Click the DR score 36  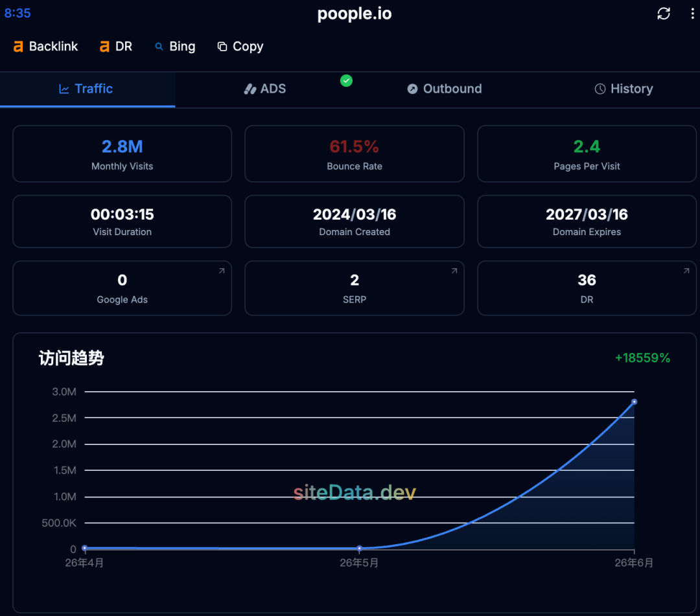click(587, 280)
